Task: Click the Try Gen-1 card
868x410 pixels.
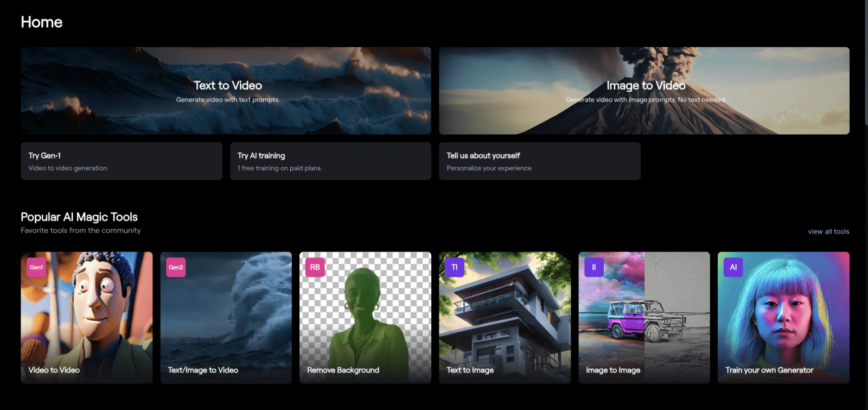Action: point(122,161)
